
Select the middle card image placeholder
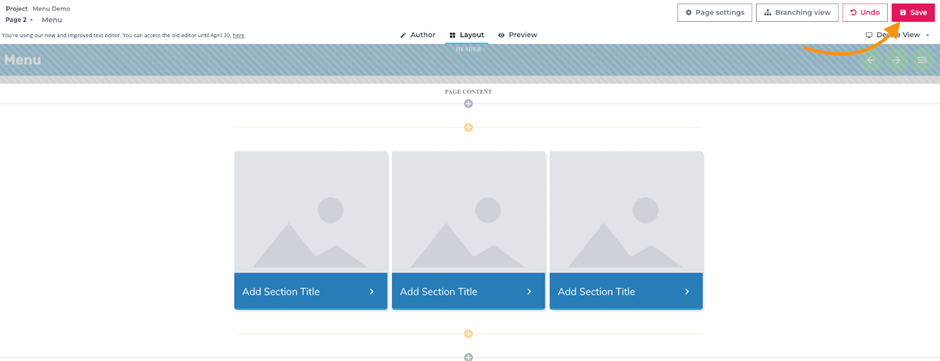coord(468,212)
